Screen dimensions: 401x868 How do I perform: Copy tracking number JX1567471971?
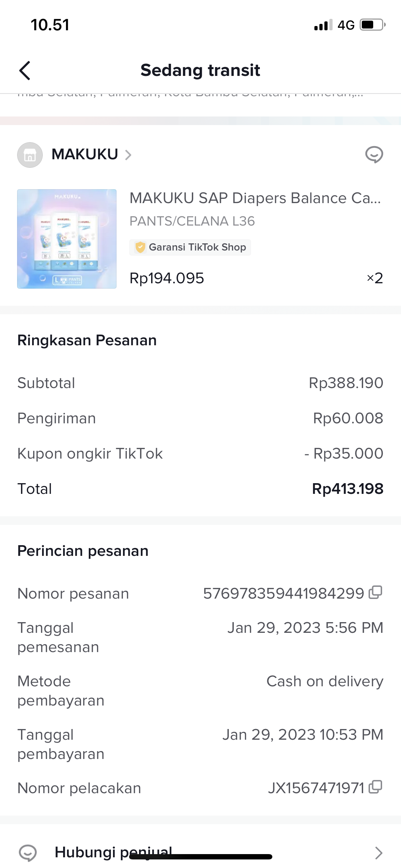(x=375, y=787)
